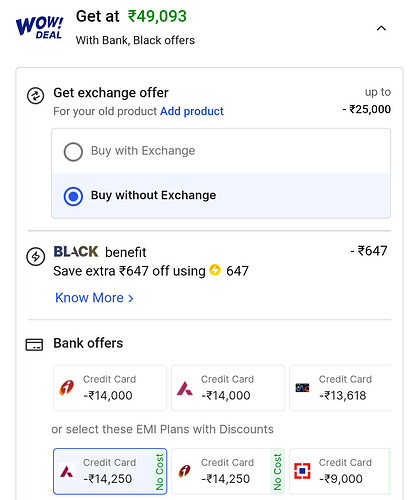Select the Axis credit card -₹14,000 bank offer
Image resolution: width=418 pixels, height=500 pixels.
tap(228, 388)
